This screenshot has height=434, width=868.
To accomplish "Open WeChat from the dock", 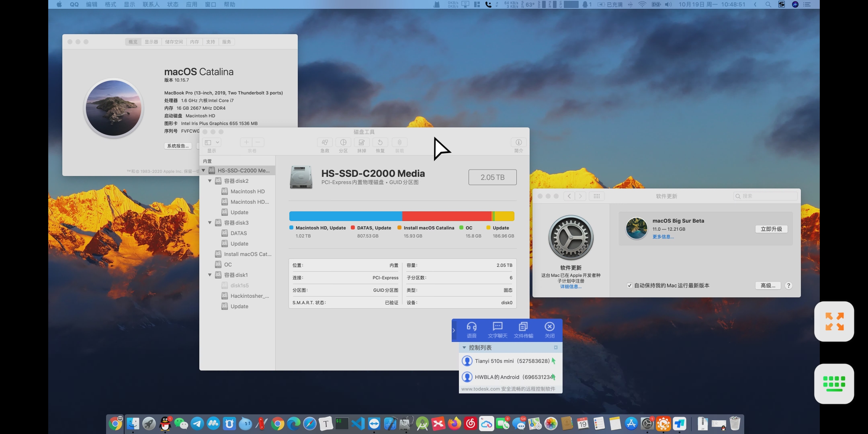I will [x=181, y=424].
